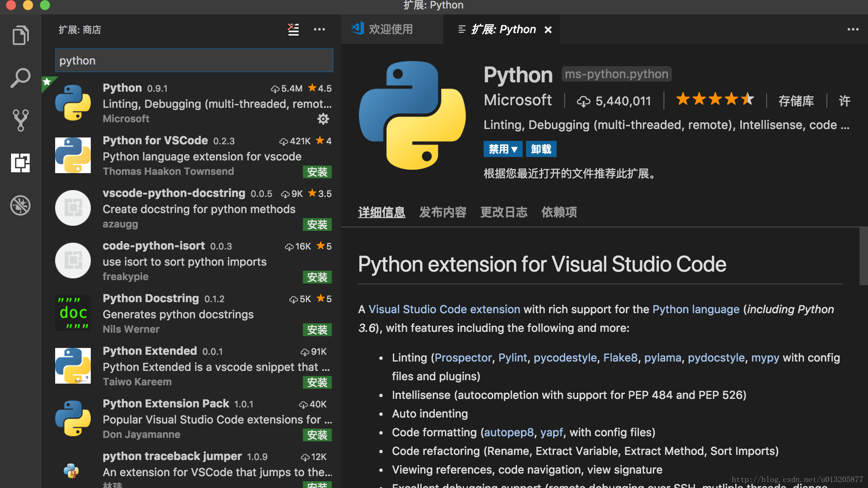This screenshot has height=488, width=868.
Task: Click the vscode-python-docstring placeholder icon
Action: [73, 208]
